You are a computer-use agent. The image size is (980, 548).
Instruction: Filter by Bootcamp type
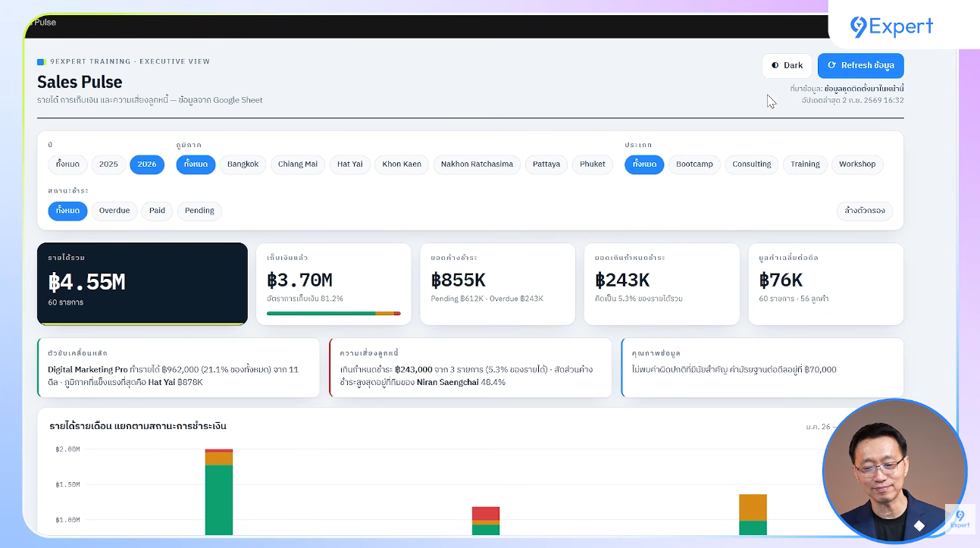(x=694, y=164)
